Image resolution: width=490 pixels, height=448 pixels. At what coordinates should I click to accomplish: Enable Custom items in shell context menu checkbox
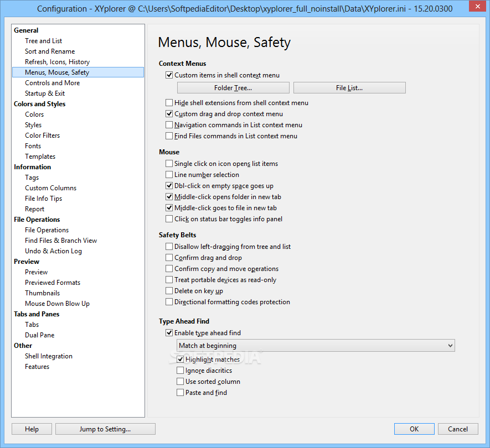click(169, 75)
